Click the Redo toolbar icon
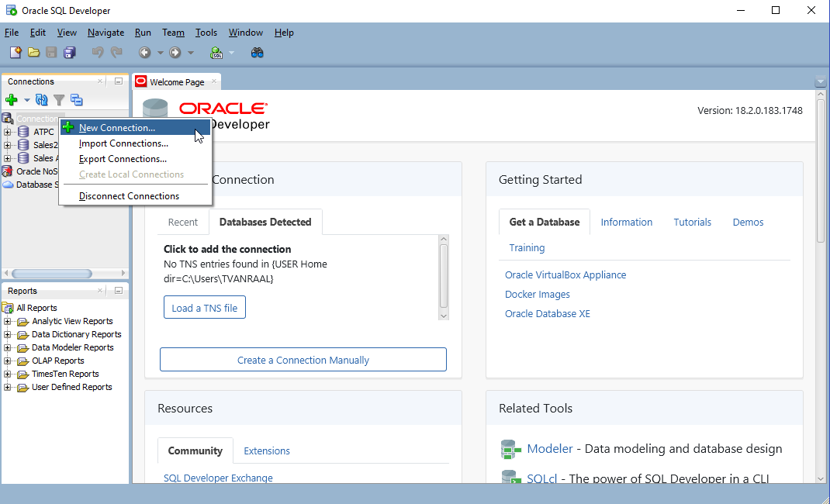Screen dimensions: 830x504 pyautogui.click(x=116, y=53)
